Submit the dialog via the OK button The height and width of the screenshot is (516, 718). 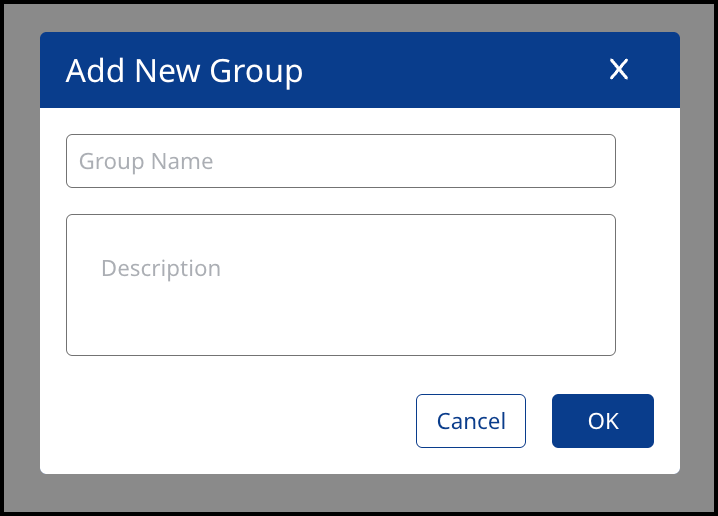pos(603,421)
